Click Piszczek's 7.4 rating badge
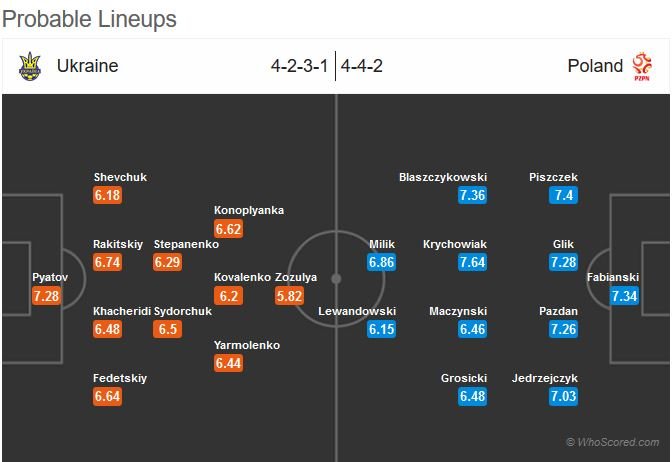This screenshot has height=462, width=672. 564,195
